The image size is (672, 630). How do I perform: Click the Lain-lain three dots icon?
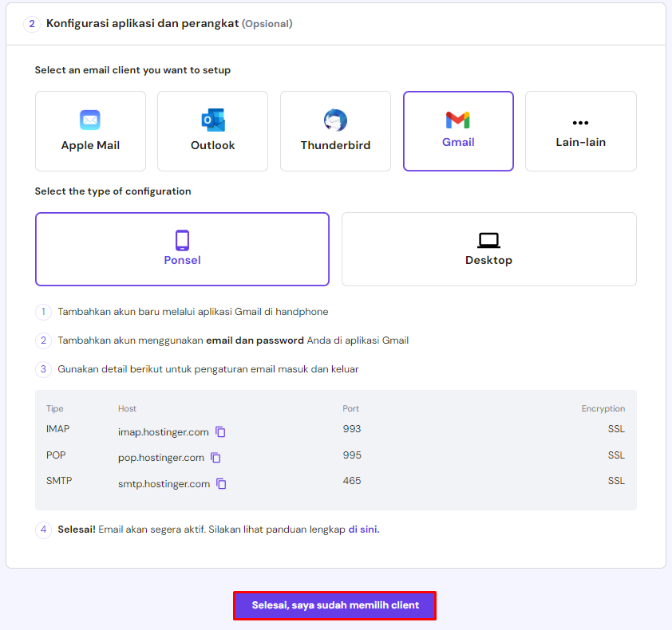[580, 123]
